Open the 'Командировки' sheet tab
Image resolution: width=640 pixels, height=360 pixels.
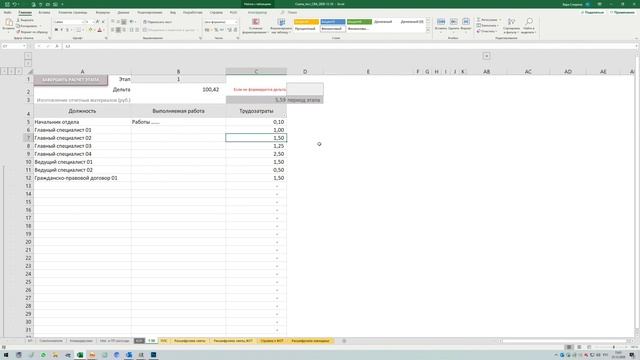point(81,341)
